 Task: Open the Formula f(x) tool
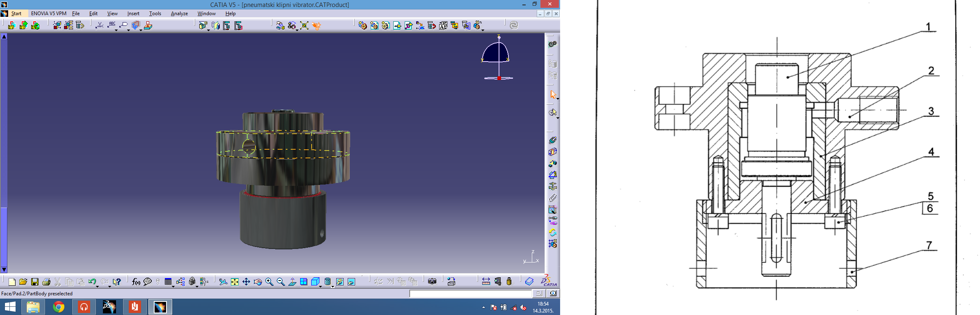pyautogui.click(x=136, y=282)
